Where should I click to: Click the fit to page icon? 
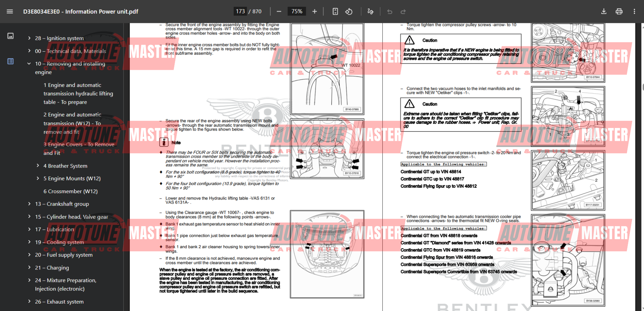click(x=335, y=11)
